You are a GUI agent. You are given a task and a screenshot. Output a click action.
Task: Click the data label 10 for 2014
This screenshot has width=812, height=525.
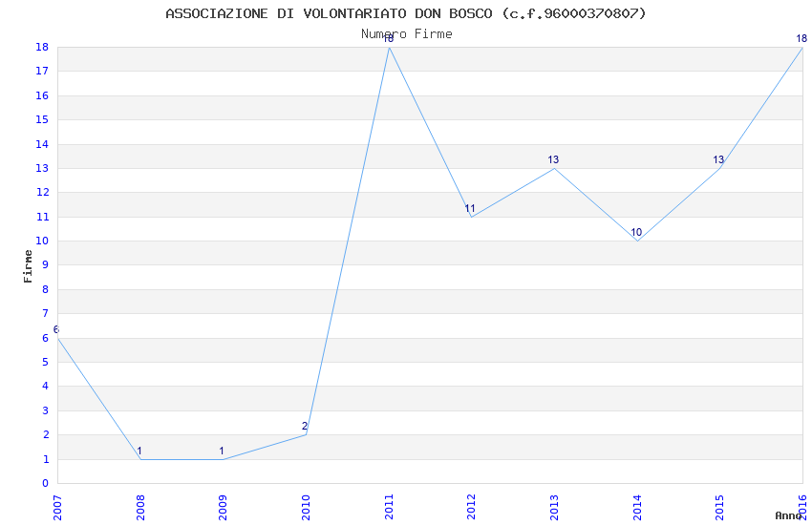pos(636,233)
